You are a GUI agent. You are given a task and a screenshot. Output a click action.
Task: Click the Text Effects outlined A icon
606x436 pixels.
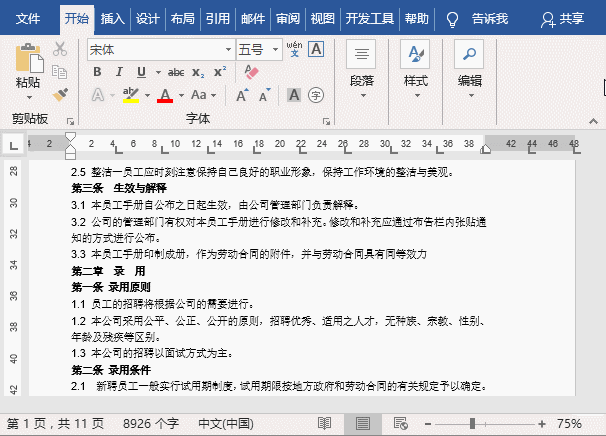coord(98,95)
